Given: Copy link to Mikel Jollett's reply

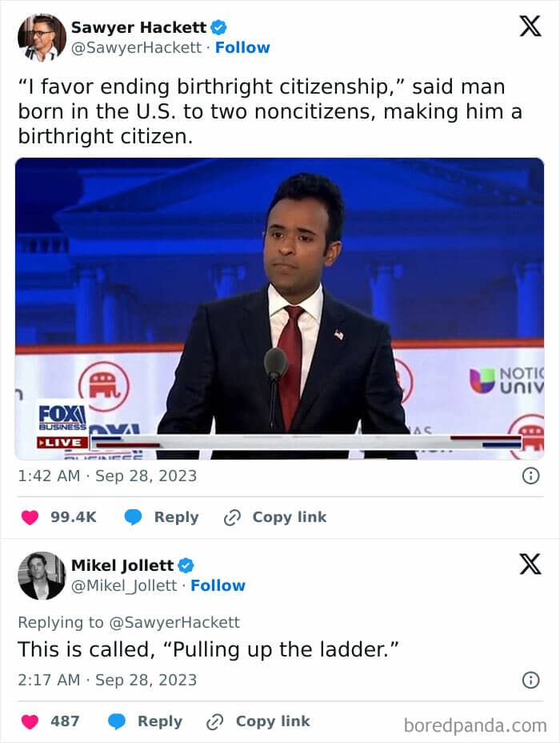Looking at the screenshot, I should click(258, 721).
